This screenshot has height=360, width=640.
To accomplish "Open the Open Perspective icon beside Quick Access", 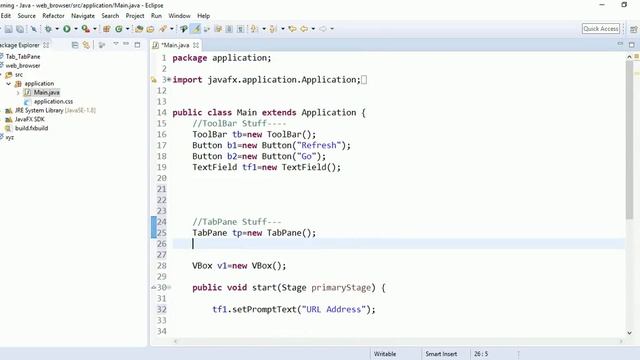I will (x=633, y=29).
